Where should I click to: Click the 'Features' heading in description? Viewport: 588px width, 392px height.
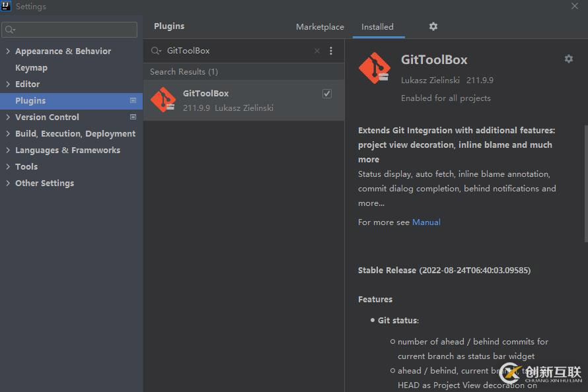[375, 300]
